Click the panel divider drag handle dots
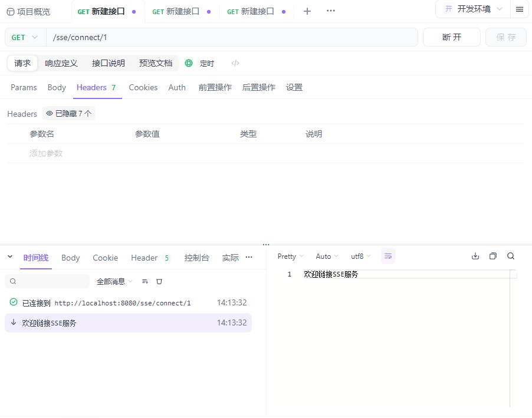 [x=266, y=244]
